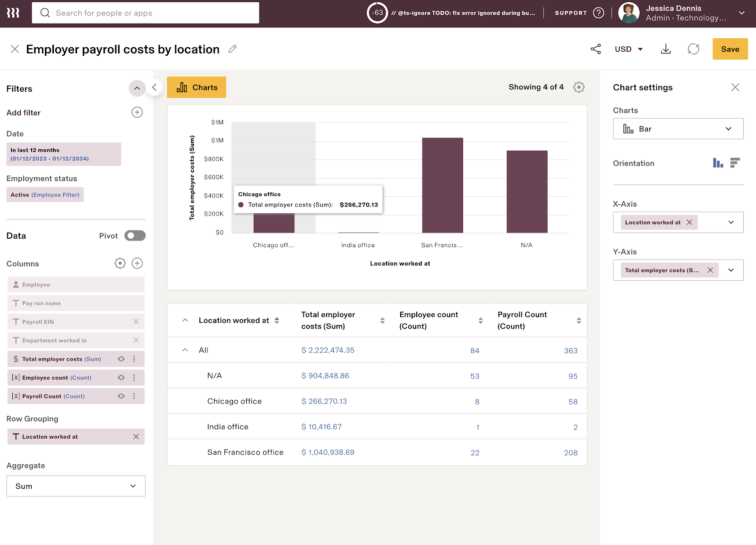Viewport: 756px width, 545px height.
Task: Click the In last 12 months date filter
Action: [64, 155]
